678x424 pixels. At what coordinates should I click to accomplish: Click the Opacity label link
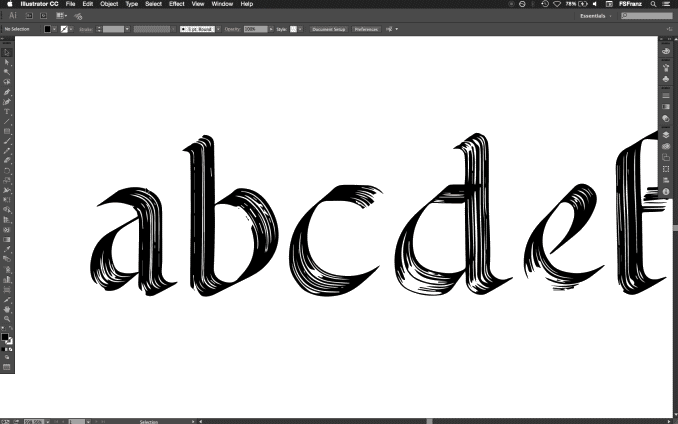point(232,29)
